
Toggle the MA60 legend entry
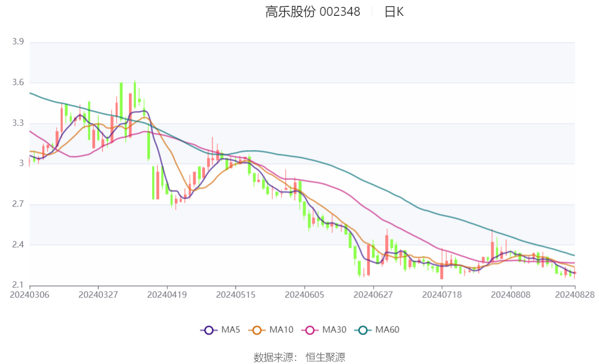coord(377,330)
